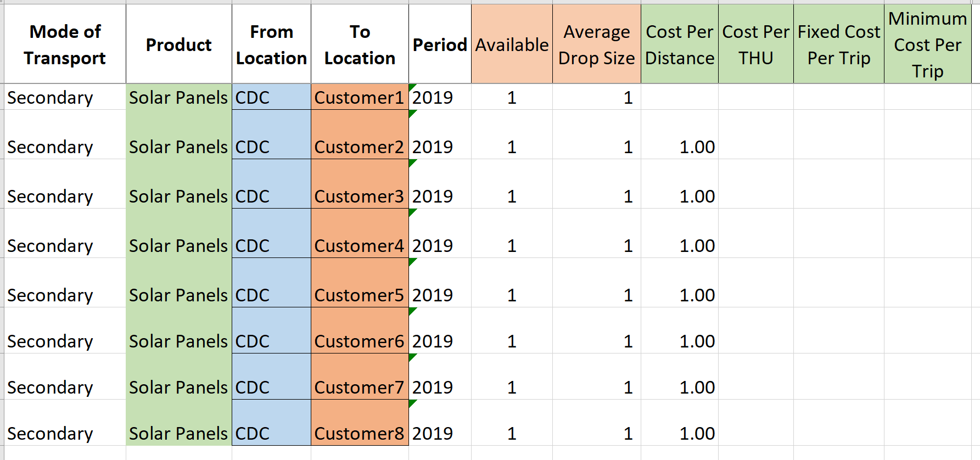Select the 2019 period cell in Customer4 row
The height and width of the screenshot is (460, 980).
[440, 233]
